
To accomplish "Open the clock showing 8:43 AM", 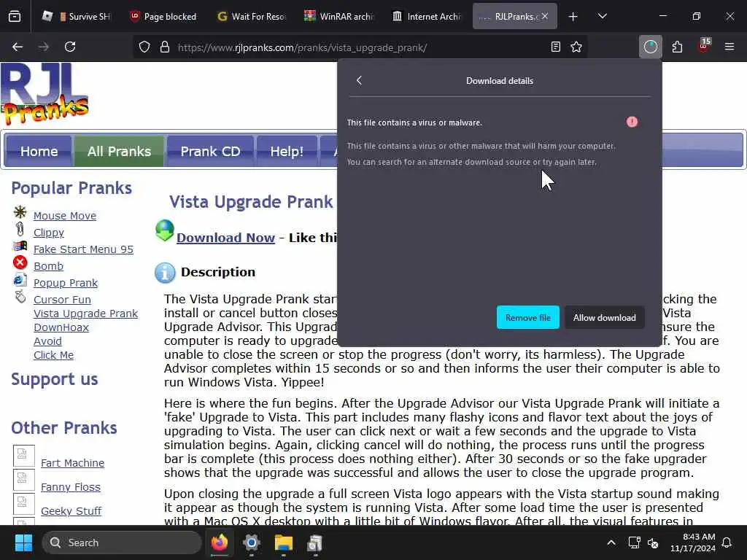I will click(693, 542).
